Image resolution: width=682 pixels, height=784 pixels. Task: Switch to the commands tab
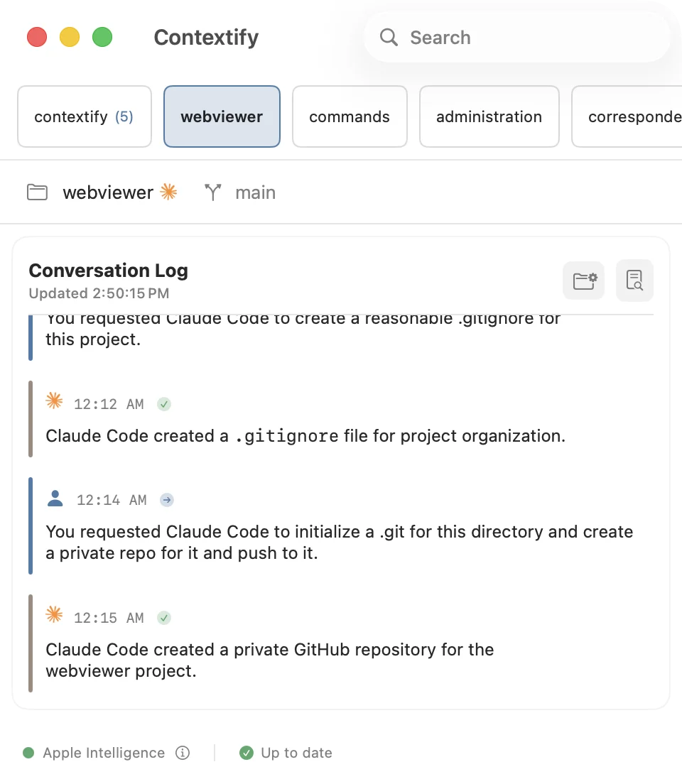pyautogui.click(x=350, y=116)
